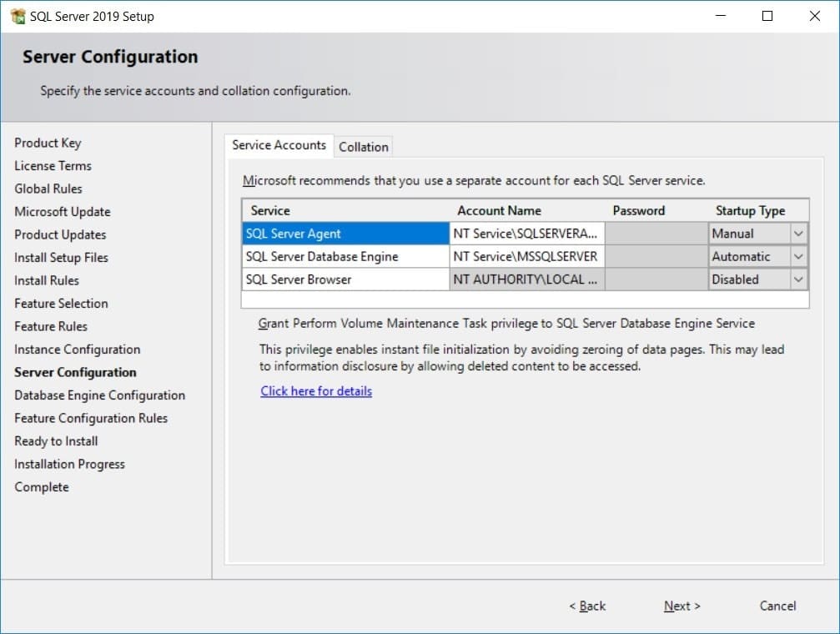840x634 pixels.
Task: Open SQL Server Browser startup type dropdown
Action: point(799,279)
